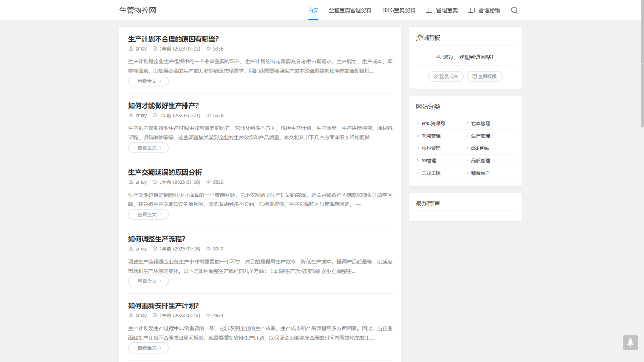Click the eye views icon next to 5356
The image size is (644, 362).
coord(208,49)
